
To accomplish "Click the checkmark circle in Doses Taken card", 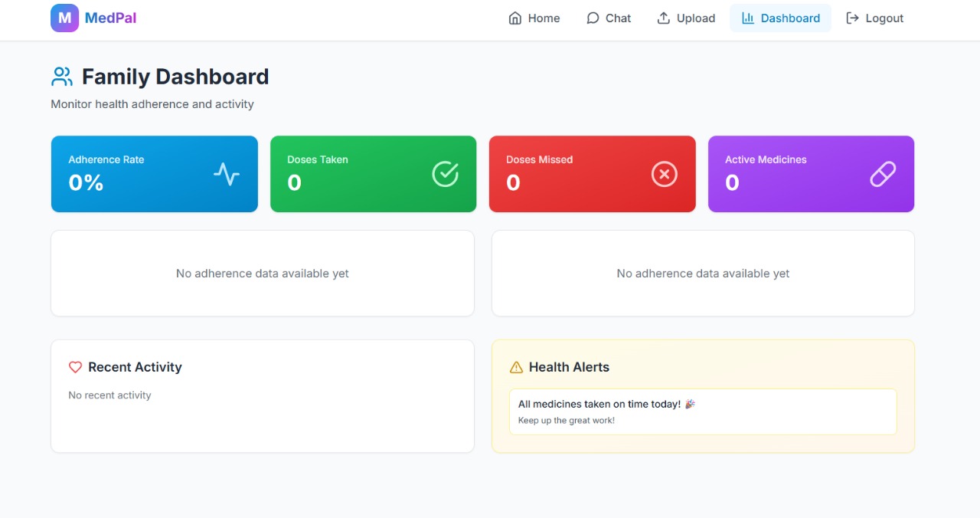I will click(446, 174).
